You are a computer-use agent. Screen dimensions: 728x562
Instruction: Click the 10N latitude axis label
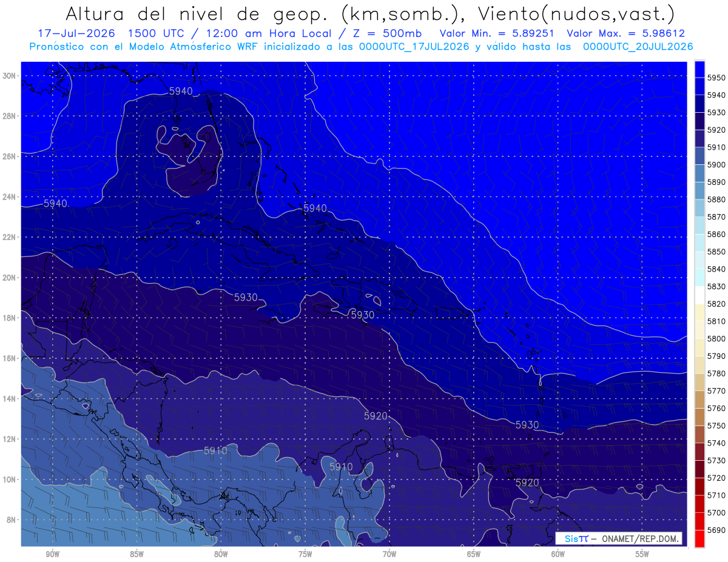pyautogui.click(x=9, y=480)
